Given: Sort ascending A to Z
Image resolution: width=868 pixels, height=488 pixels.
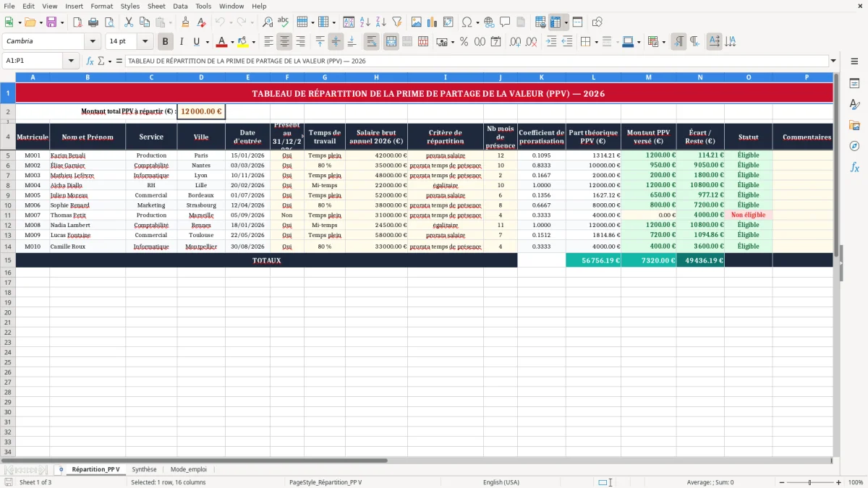Looking at the screenshot, I should click(365, 22).
